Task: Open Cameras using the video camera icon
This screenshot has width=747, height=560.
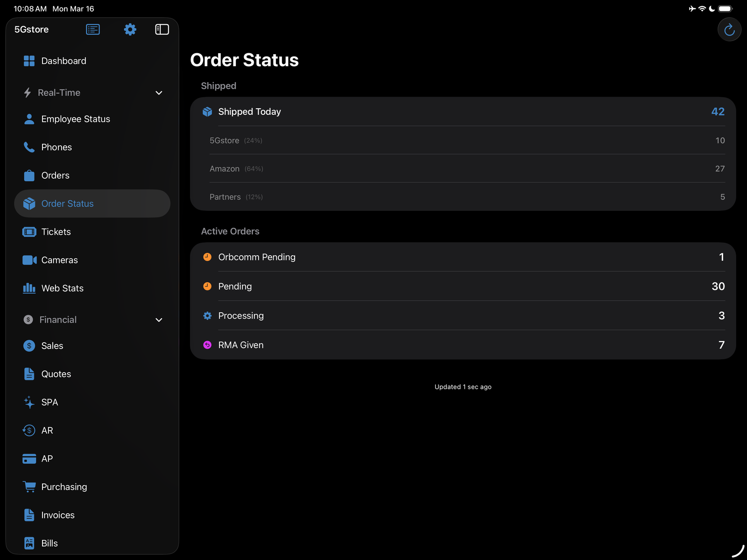Action: [28, 260]
